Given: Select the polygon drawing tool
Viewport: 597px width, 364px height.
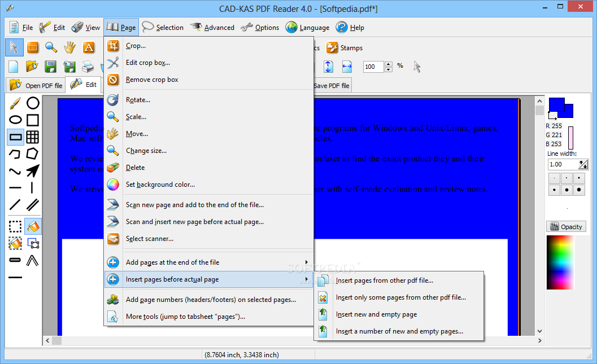Looking at the screenshot, I should (33, 154).
